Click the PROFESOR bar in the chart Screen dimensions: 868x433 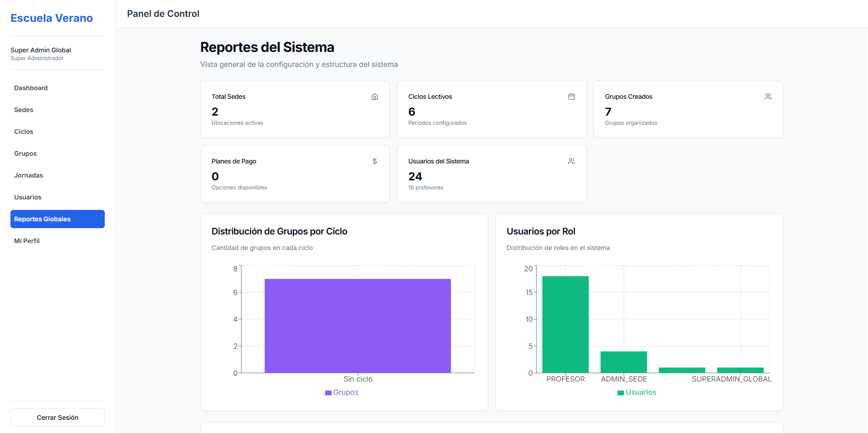point(565,325)
